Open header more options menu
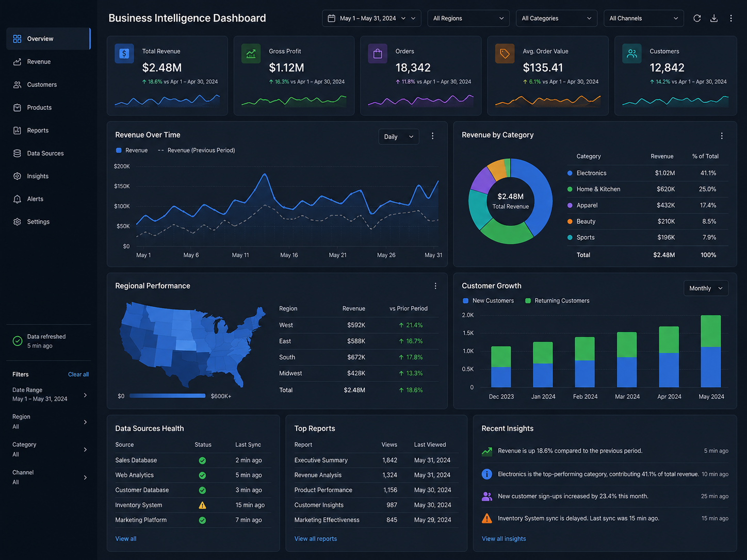Screen dimensions: 747x560 point(731,18)
